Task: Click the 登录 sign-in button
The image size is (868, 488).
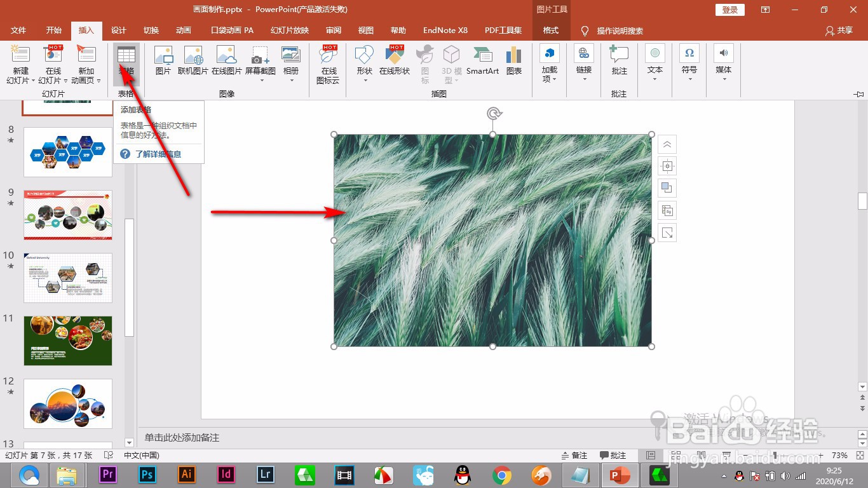Action: pyautogui.click(x=730, y=10)
